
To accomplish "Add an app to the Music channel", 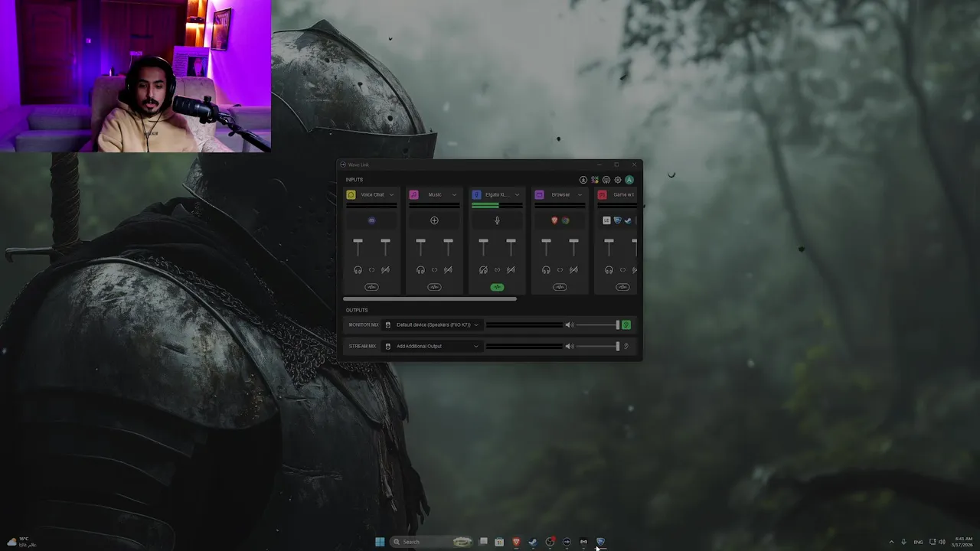I will click(434, 220).
